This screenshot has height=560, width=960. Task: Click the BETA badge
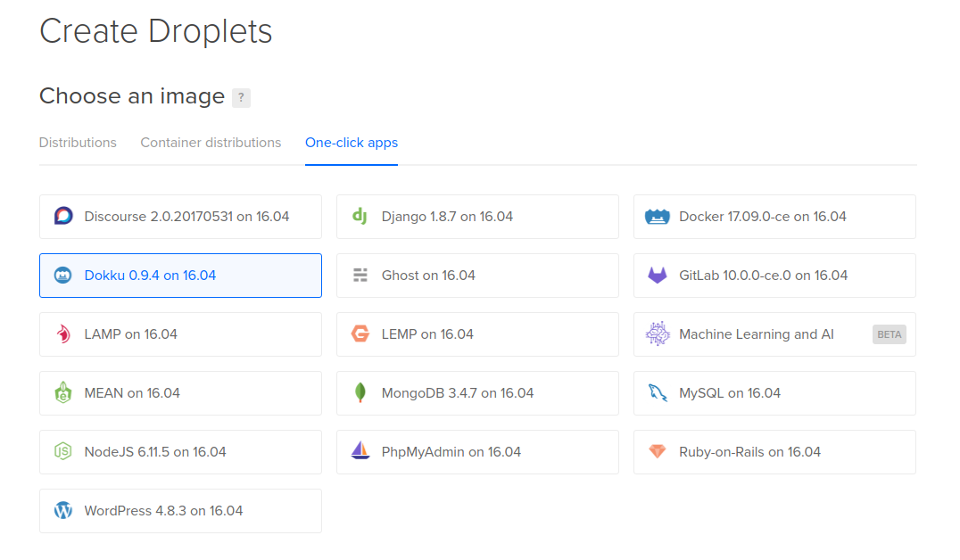889,334
